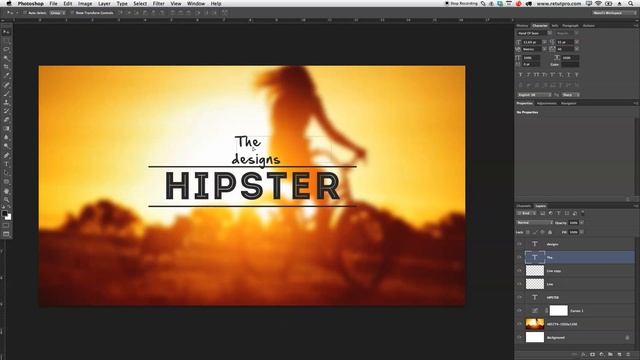The height and width of the screenshot is (360, 640).
Task: Open the anti-aliasing Sharp dropdown
Action: 570,95
